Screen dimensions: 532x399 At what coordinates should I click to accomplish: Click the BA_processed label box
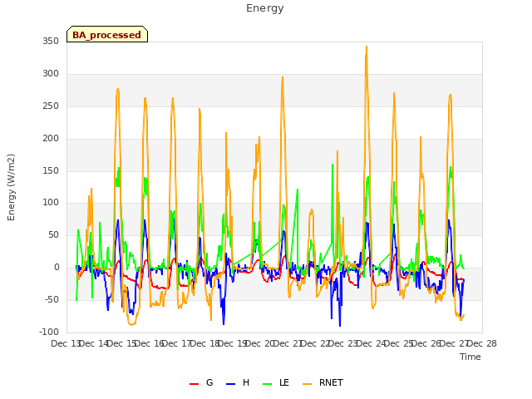point(107,34)
